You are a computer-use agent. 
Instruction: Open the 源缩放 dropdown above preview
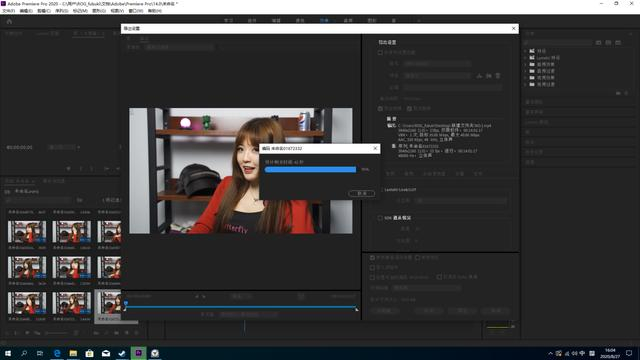[x=180, y=47]
